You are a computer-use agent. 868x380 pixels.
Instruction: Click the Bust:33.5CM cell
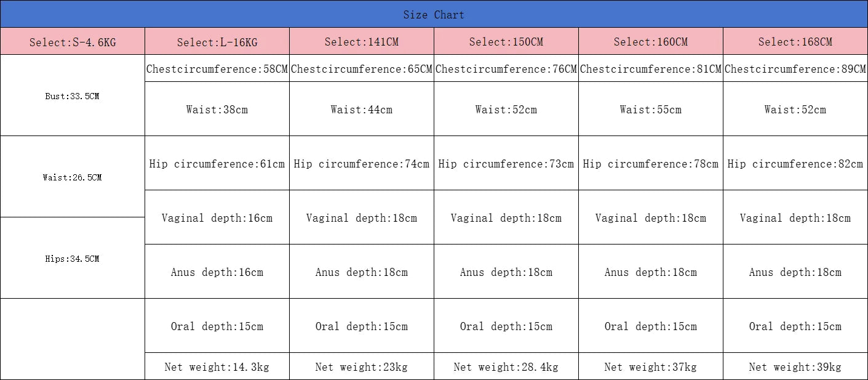click(73, 96)
